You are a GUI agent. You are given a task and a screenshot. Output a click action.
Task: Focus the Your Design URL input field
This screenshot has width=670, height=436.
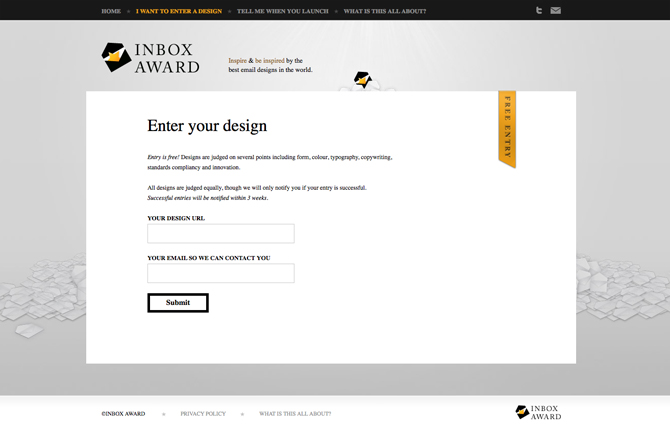[220, 233]
